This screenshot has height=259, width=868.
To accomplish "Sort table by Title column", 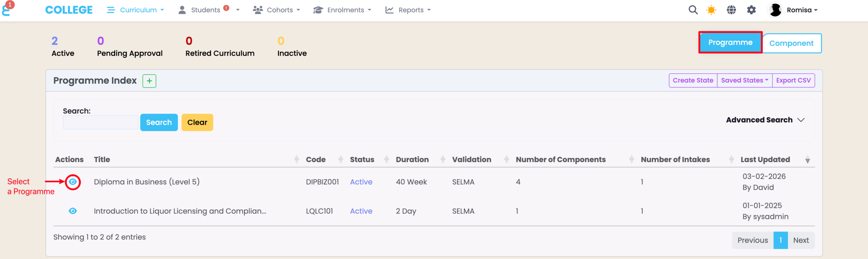I will tap(102, 159).
